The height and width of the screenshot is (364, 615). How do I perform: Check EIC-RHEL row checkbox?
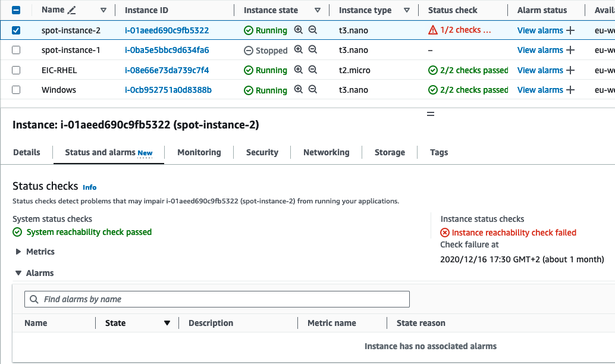coord(16,70)
